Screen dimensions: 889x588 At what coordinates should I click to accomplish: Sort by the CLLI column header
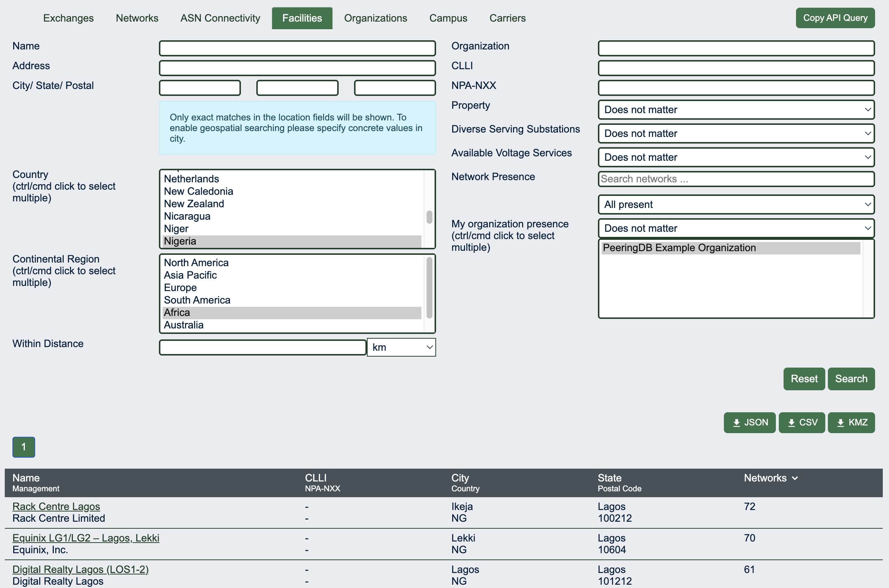pyautogui.click(x=315, y=478)
